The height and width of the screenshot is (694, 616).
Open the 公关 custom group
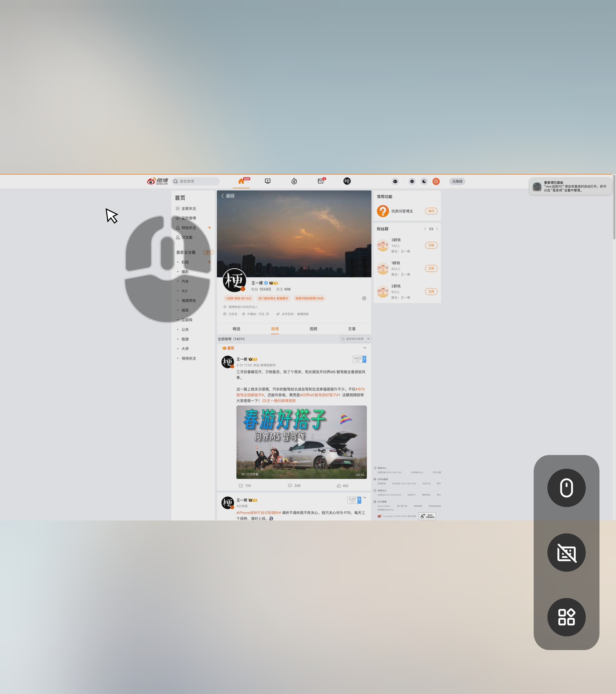click(185, 330)
